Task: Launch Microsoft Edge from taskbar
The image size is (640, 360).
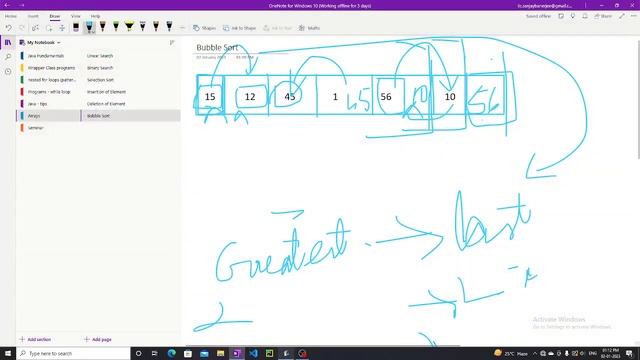Action: [x=171, y=353]
